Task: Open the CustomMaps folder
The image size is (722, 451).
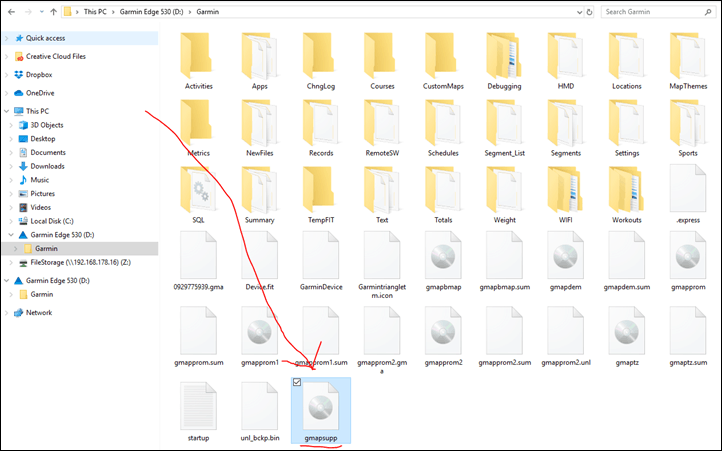Action: [x=443, y=60]
